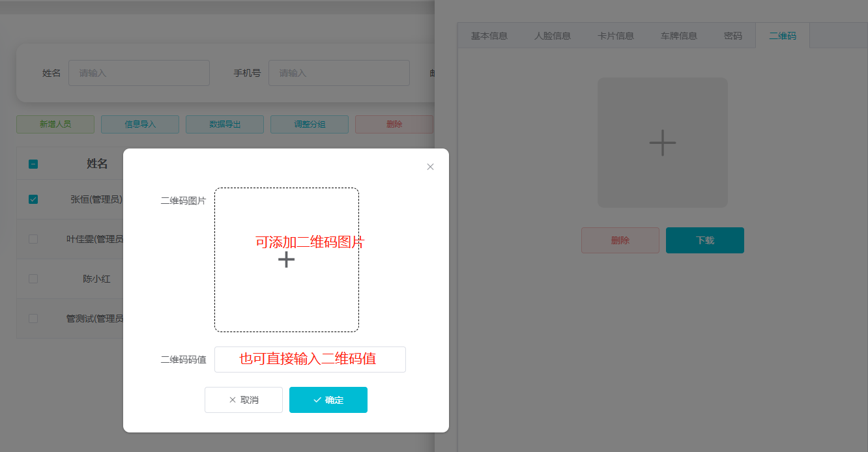The width and height of the screenshot is (868, 452).
Task: Click the 下载 button
Action: (x=705, y=240)
